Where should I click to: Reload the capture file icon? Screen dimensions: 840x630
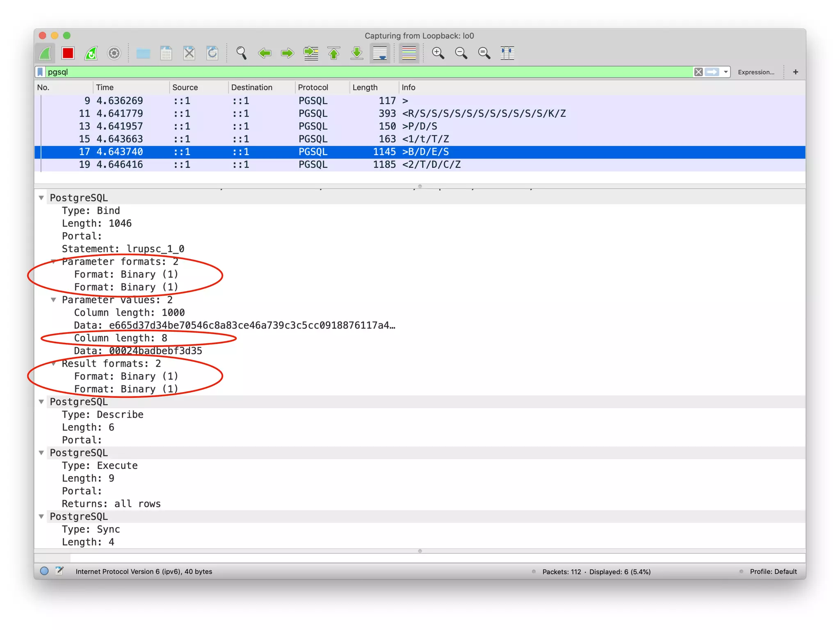tap(212, 53)
